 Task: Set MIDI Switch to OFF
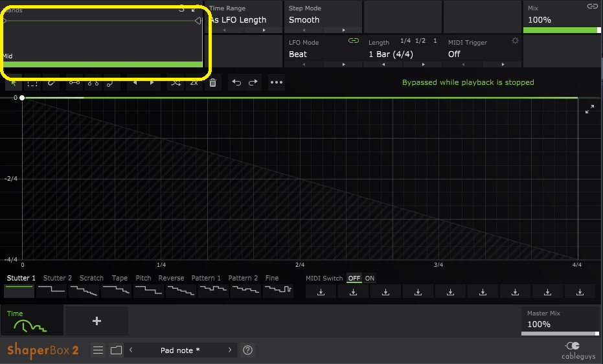[354, 279]
